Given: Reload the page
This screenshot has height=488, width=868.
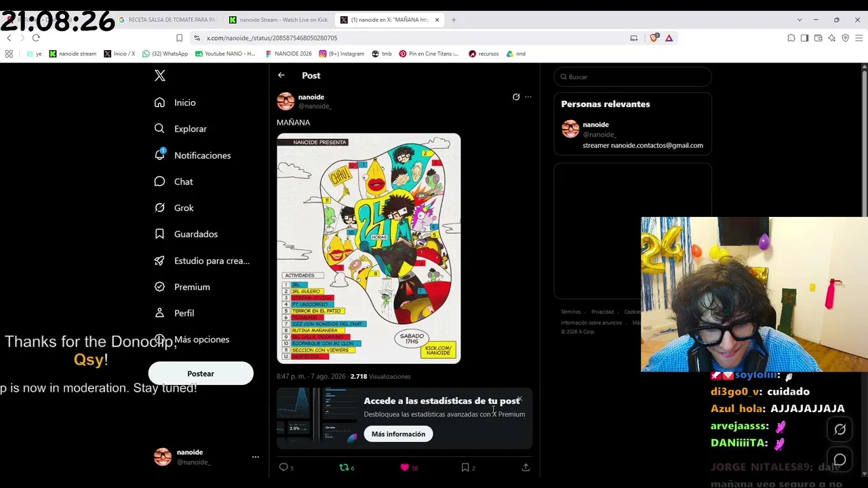Looking at the screenshot, I should (36, 38).
